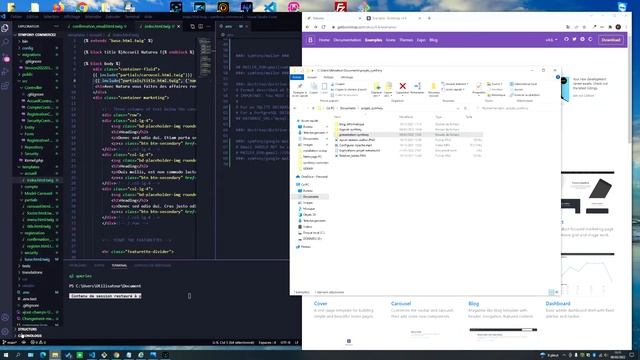Open Accounts icon in VS Code activity bar
The height and width of the screenshot is (360, 640).
(5, 317)
